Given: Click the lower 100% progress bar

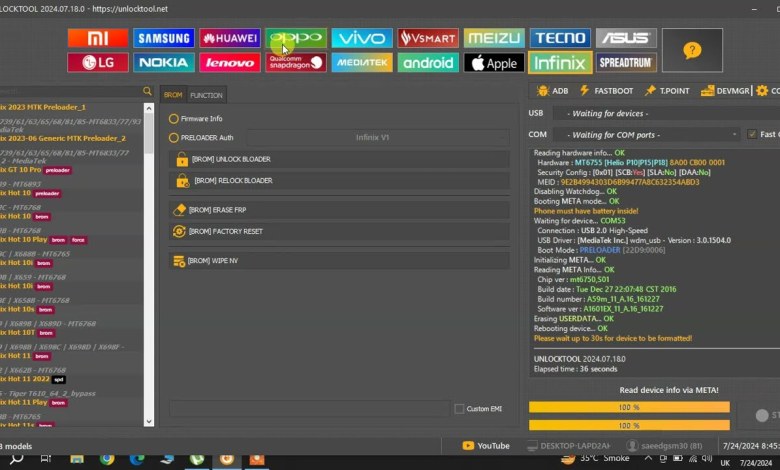Looking at the screenshot, I should pos(629,425).
